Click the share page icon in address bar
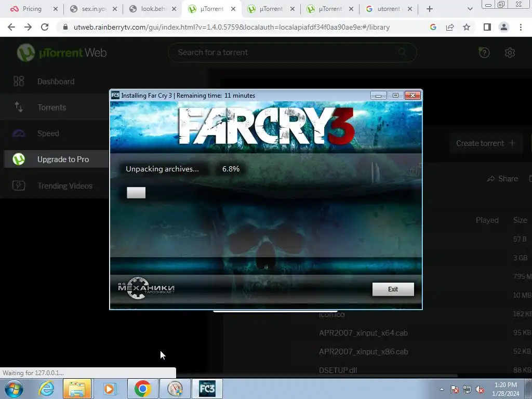Image resolution: width=532 pixels, height=399 pixels. pos(450,27)
